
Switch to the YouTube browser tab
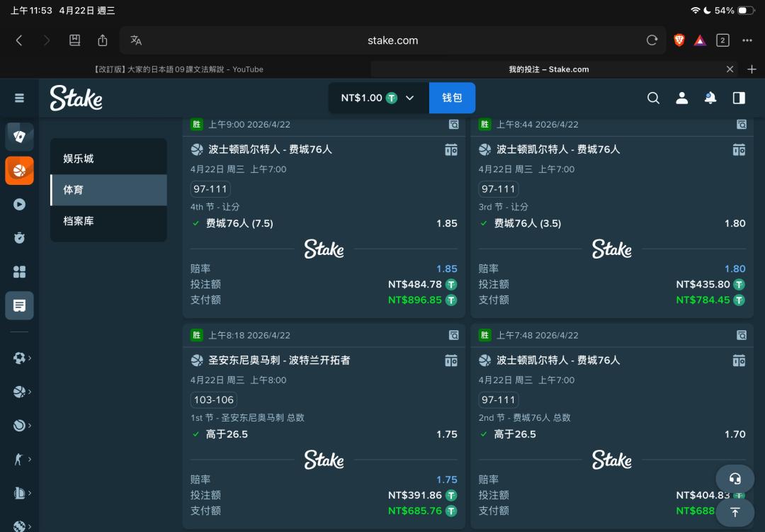[x=177, y=69]
